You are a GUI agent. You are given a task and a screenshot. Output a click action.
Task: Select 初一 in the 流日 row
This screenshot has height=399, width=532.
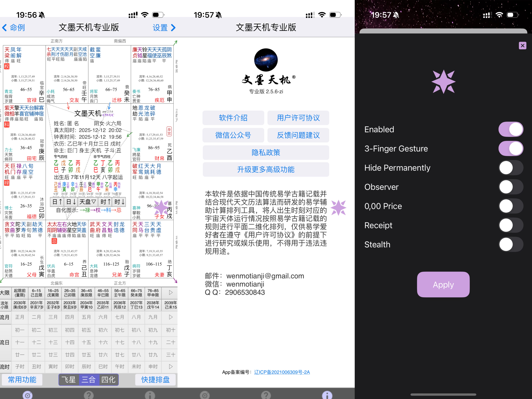click(x=20, y=330)
